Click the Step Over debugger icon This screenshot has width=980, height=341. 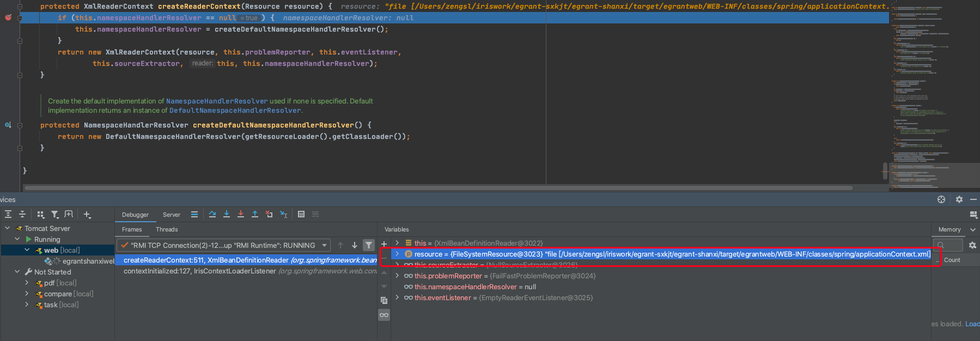[x=212, y=215]
